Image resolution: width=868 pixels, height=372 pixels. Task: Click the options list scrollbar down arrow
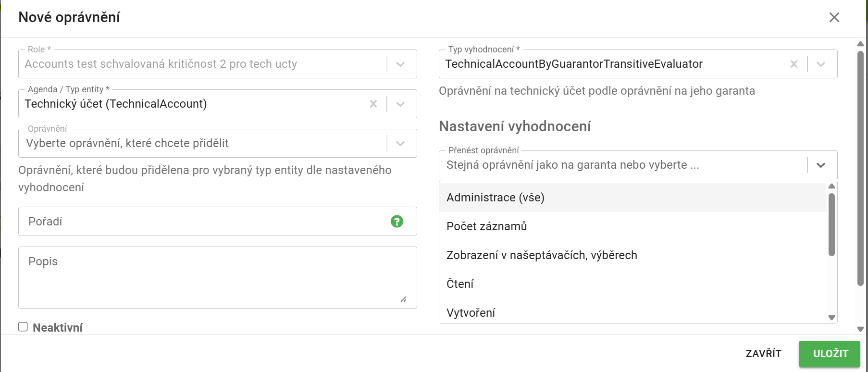point(831,318)
